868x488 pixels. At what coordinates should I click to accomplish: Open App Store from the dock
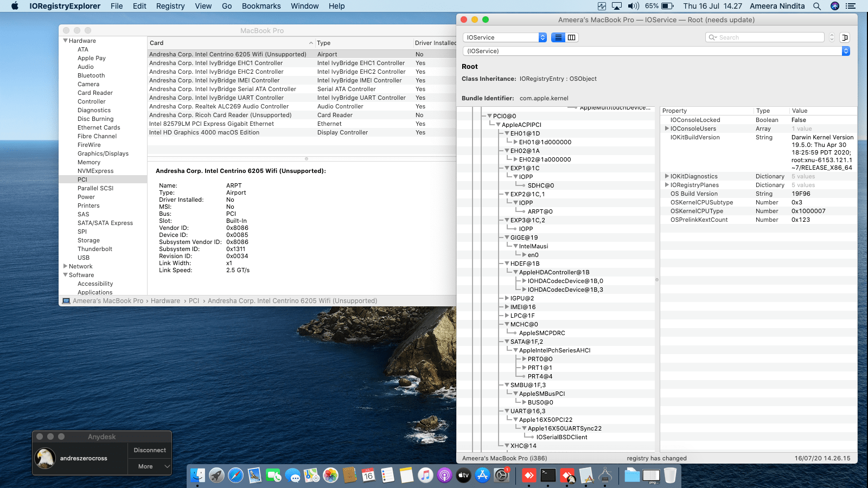click(482, 476)
